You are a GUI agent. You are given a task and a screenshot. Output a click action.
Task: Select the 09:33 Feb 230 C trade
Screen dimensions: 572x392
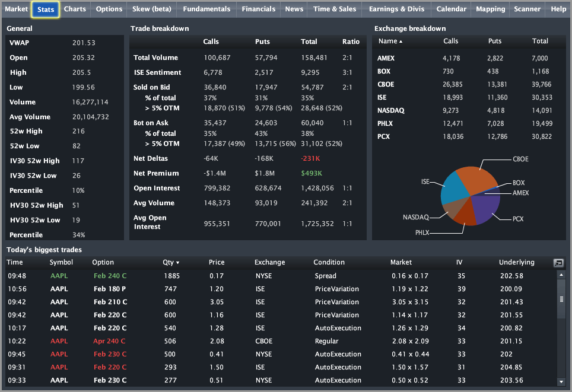(281, 380)
